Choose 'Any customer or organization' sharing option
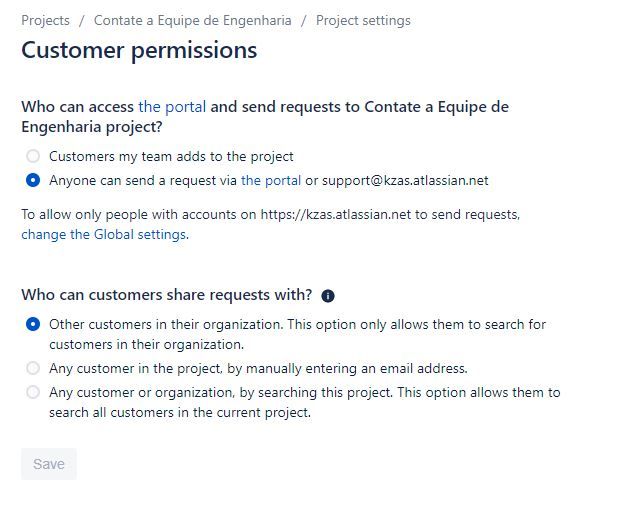This screenshot has width=630, height=507. point(33,392)
